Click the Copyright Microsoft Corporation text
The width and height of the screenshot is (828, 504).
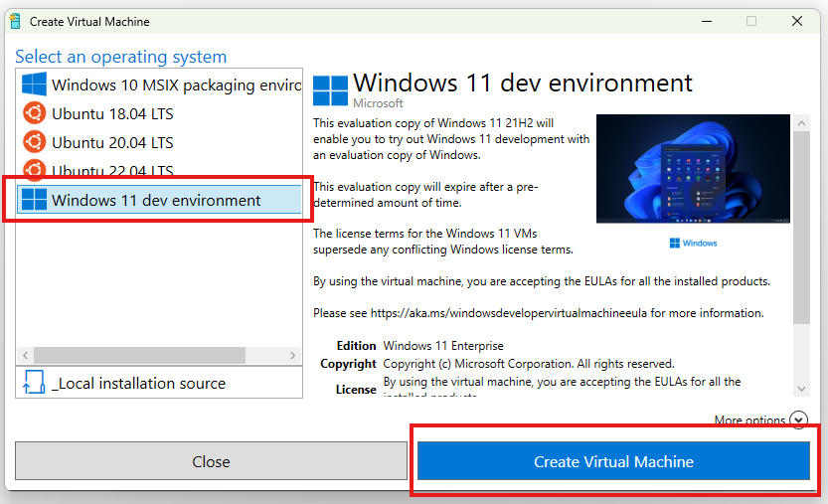click(529, 364)
